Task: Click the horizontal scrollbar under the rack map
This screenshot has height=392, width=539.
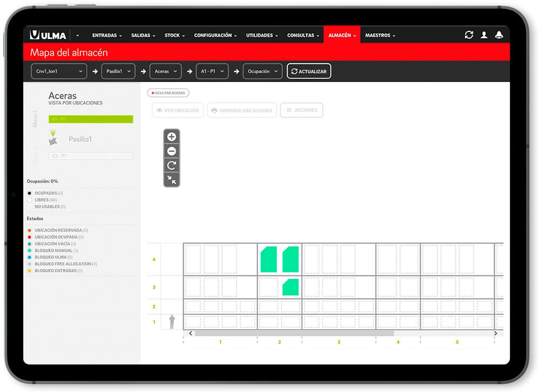Action: [x=294, y=334]
